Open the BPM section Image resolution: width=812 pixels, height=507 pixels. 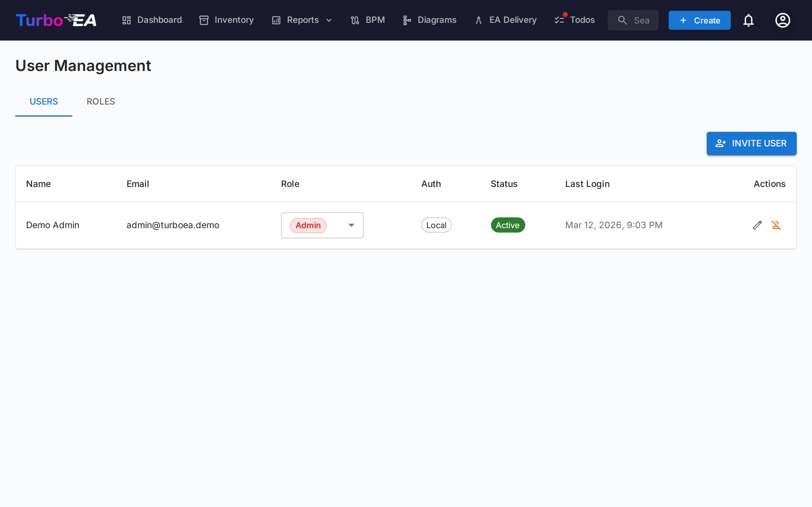[367, 20]
